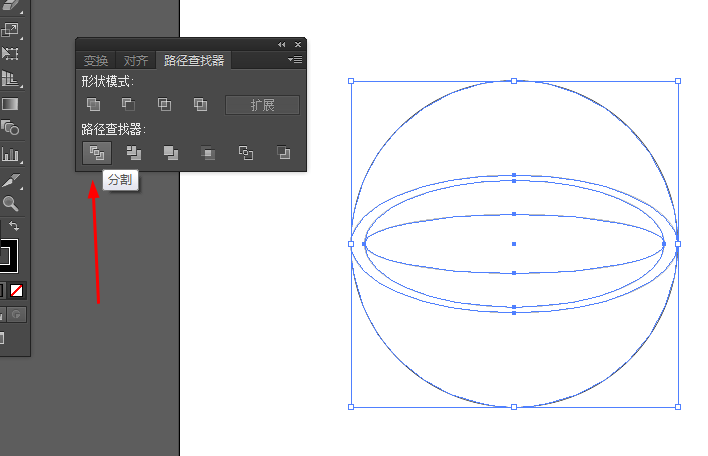The image size is (708, 456).
Task: Click the top-right bounding box corner handle
Action: click(x=678, y=81)
